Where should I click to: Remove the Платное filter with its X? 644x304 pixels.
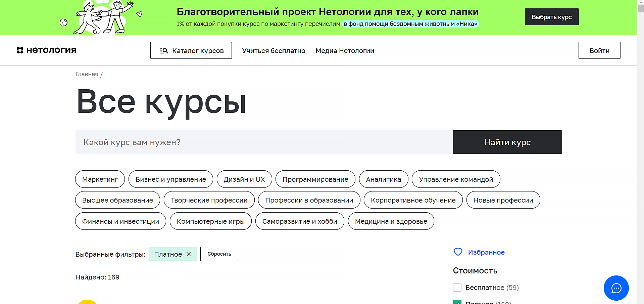click(x=189, y=254)
